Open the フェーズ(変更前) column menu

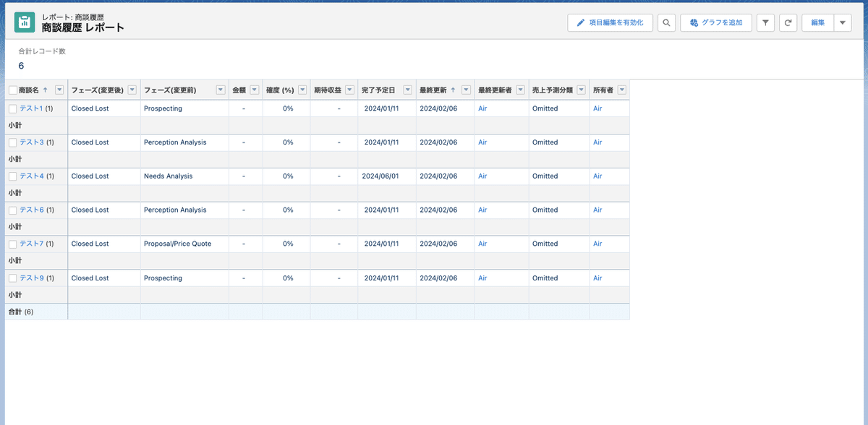(221, 90)
